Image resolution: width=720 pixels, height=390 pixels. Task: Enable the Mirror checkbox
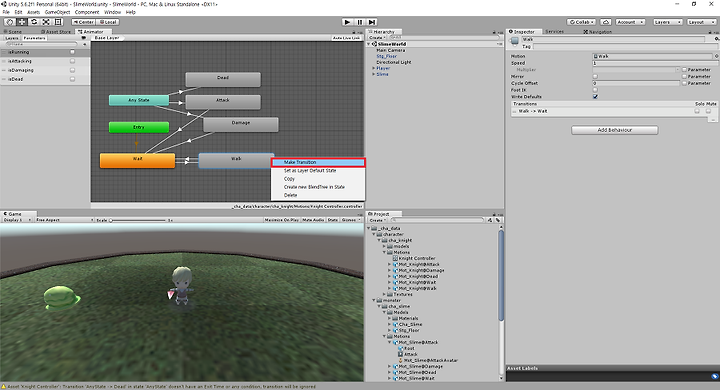coord(595,76)
